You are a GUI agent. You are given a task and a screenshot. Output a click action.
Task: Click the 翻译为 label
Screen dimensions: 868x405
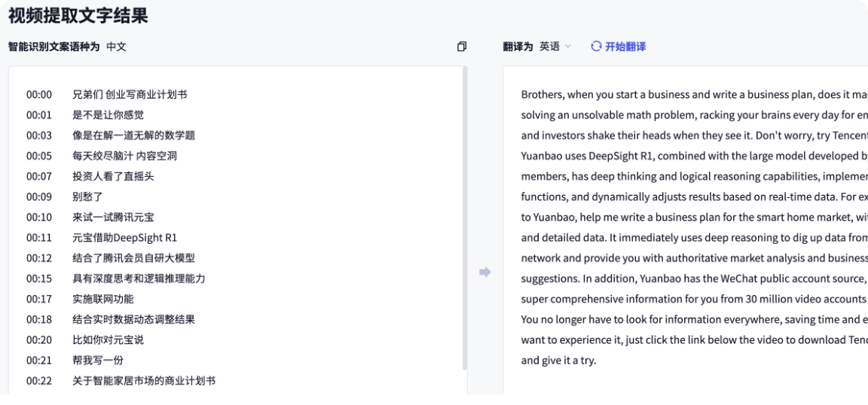[518, 47]
